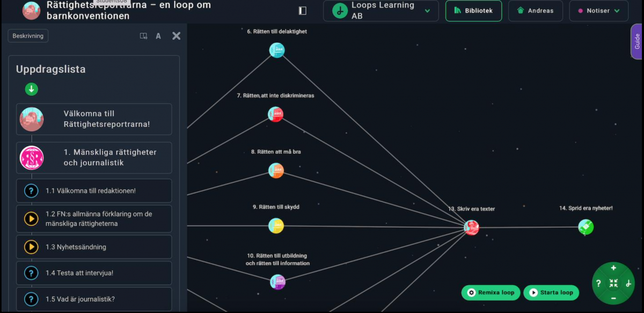Viewport: 644px width, 313px height.
Task: Click the label '9. Rätten till skydd'
Action: (276, 207)
